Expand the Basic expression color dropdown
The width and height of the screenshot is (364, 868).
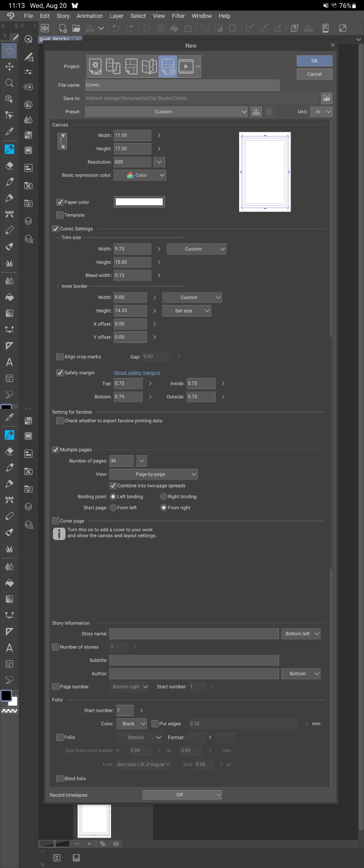[140, 175]
